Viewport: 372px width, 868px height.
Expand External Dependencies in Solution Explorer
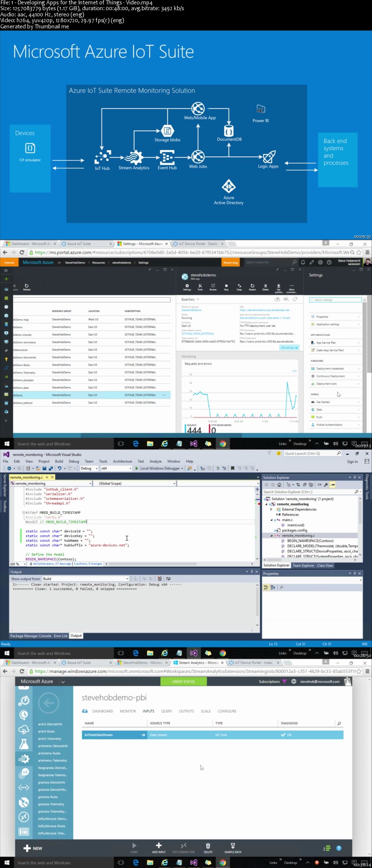pyautogui.click(x=271, y=509)
